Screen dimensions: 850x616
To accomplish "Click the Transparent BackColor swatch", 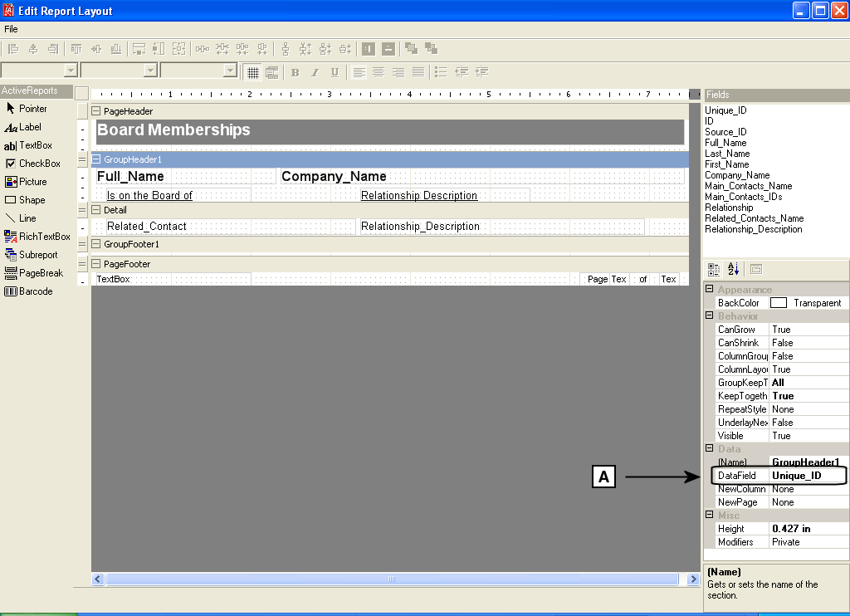I will (x=779, y=302).
